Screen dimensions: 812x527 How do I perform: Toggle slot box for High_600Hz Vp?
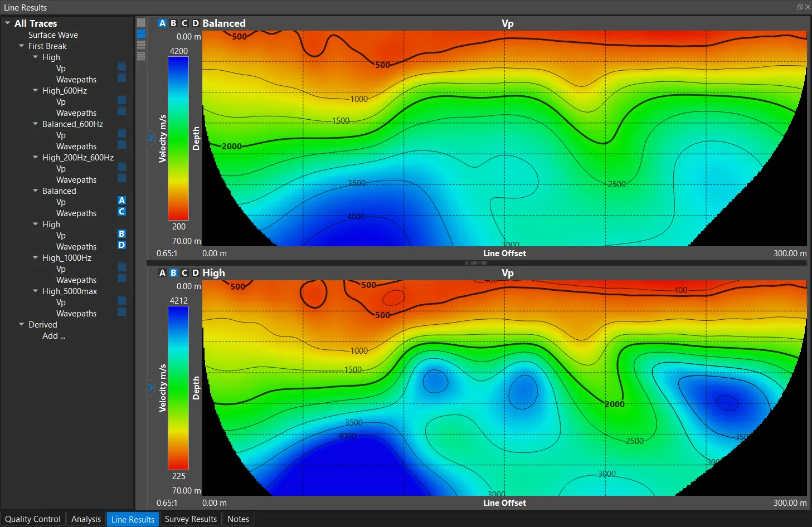pyautogui.click(x=121, y=100)
